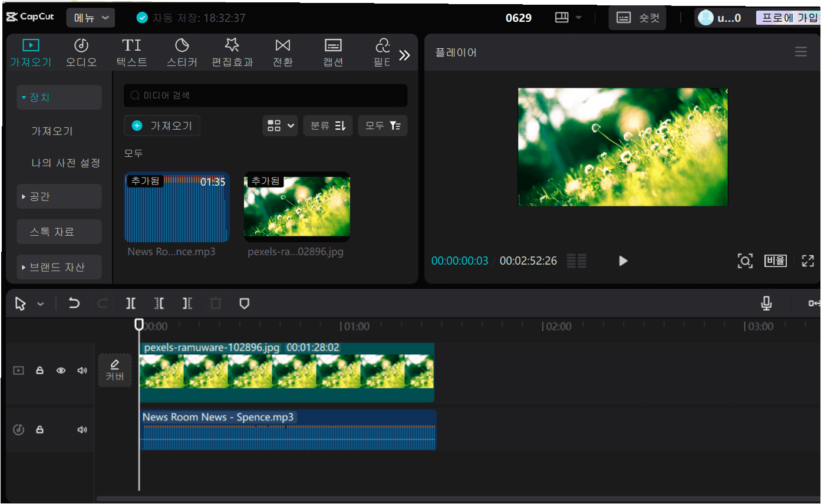Screen dimensions: 821x504
Task: Switch to the 편집효과 tab
Action: click(x=232, y=52)
